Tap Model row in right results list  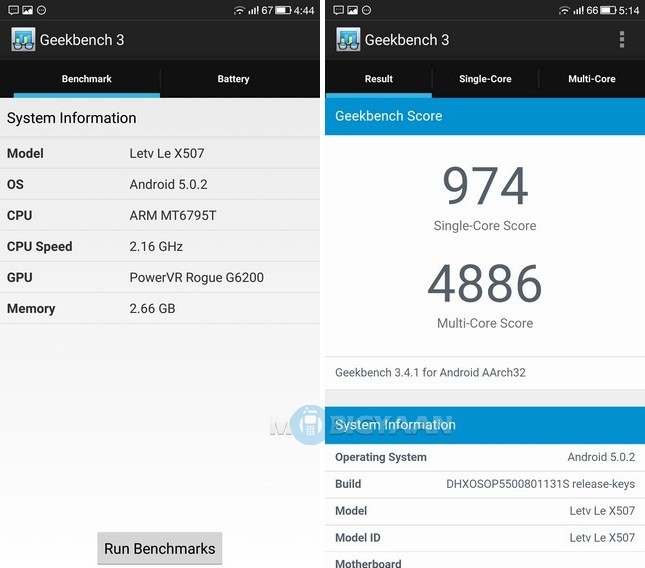point(485,511)
